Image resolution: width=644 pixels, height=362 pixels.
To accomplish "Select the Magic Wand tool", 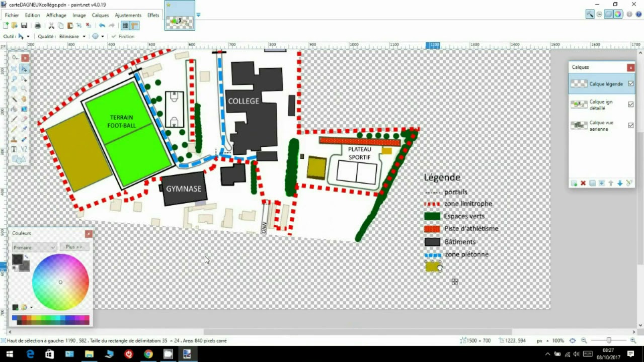I will tap(14, 99).
